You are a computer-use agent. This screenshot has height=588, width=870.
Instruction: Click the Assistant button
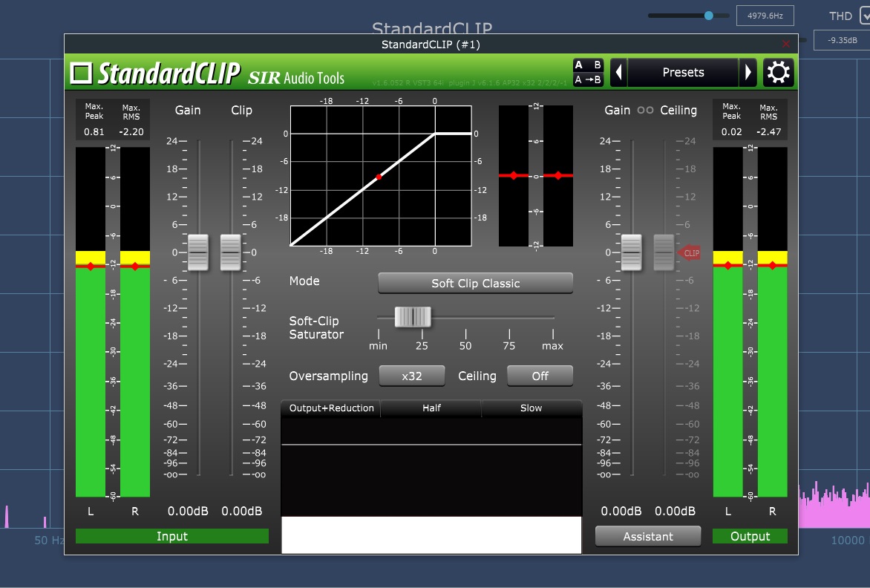(x=647, y=537)
